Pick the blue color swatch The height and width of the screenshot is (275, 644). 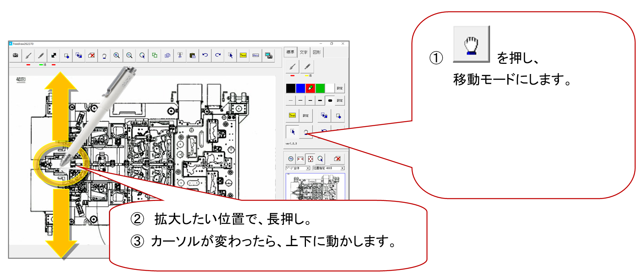pyautogui.click(x=300, y=88)
